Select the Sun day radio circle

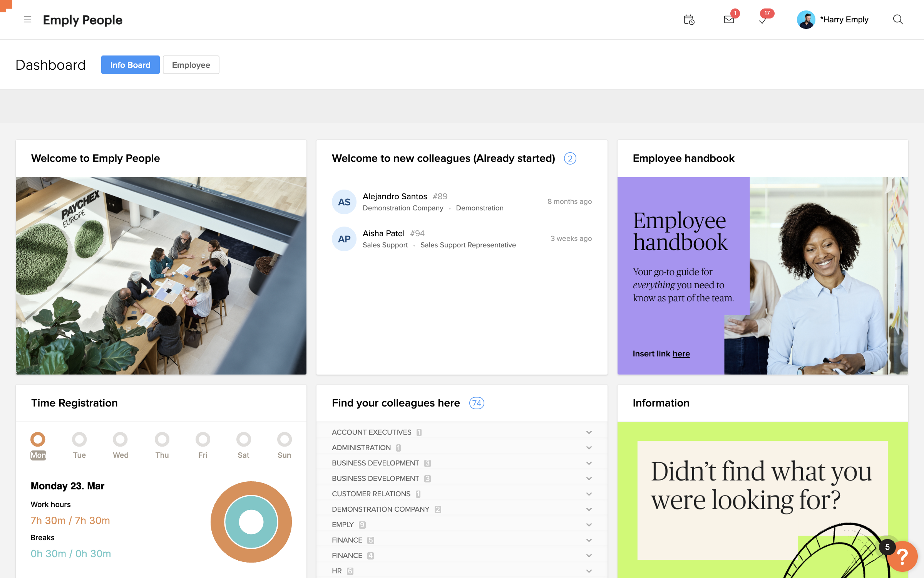click(x=284, y=439)
